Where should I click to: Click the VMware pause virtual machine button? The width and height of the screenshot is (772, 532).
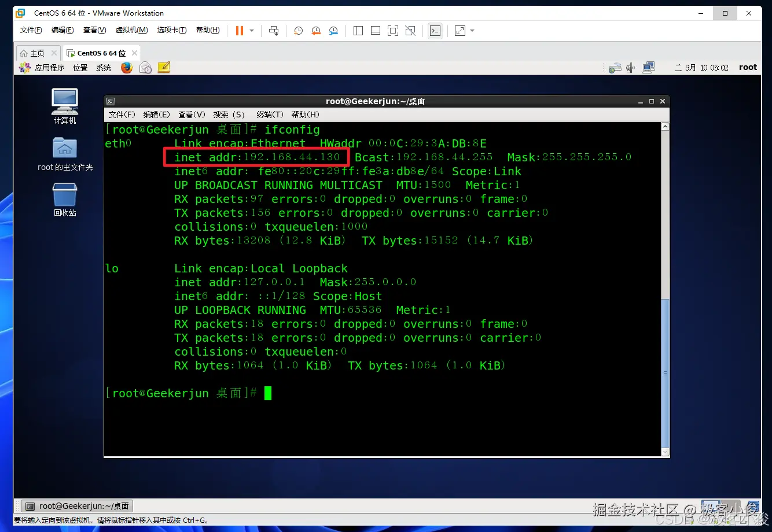click(240, 31)
